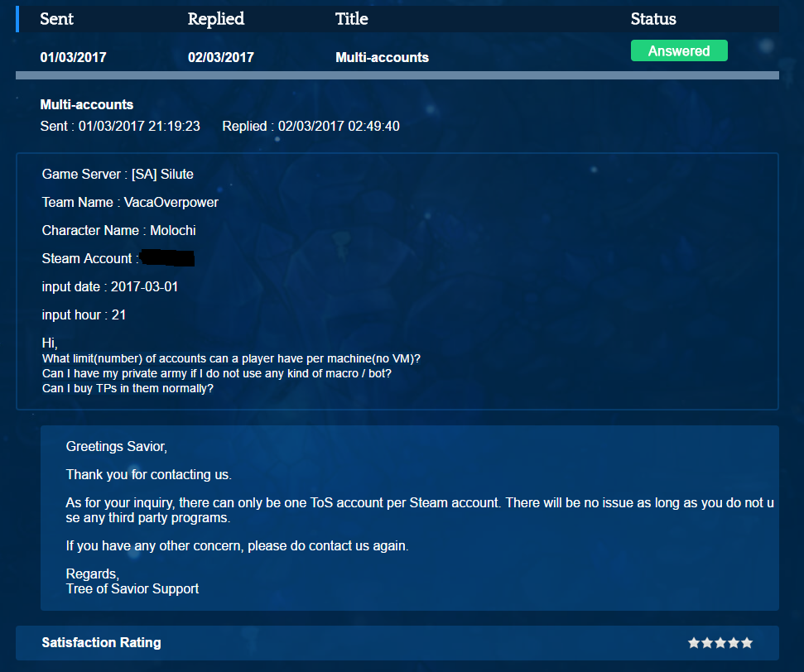Screen dimensions: 804x672
Task: Click the Status column header
Action: [x=653, y=19]
